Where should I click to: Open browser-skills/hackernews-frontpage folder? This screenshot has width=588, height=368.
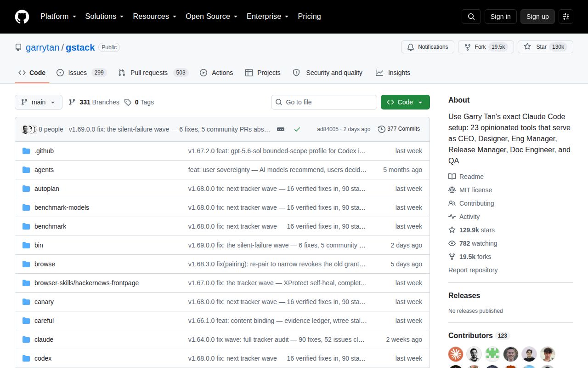coord(86,283)
